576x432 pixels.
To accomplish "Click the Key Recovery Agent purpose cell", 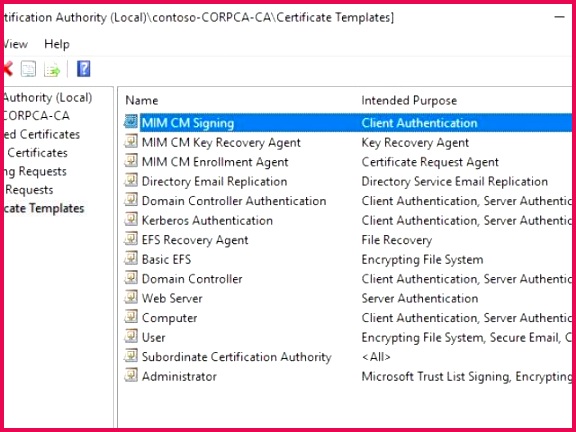I will 415,143.
